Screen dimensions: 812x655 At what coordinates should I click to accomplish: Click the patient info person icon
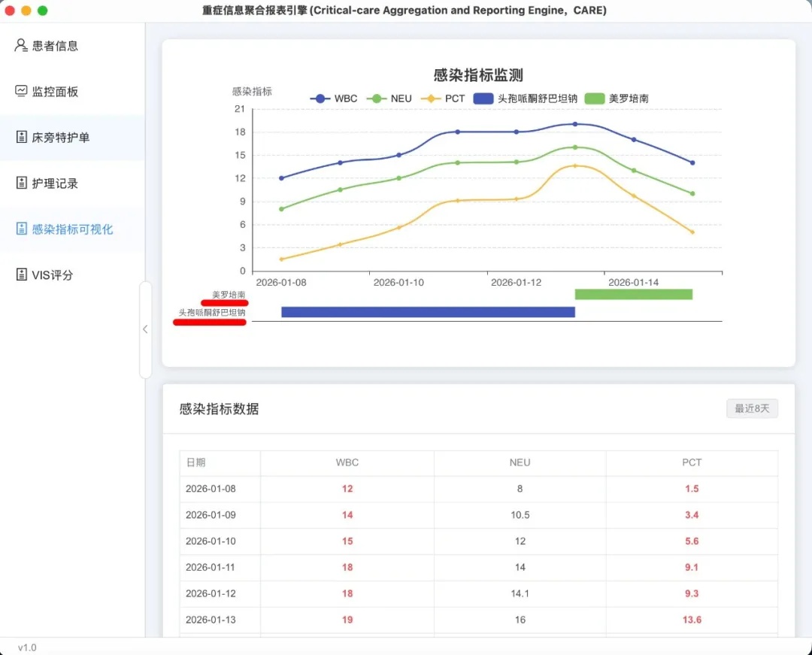(21, 46)
